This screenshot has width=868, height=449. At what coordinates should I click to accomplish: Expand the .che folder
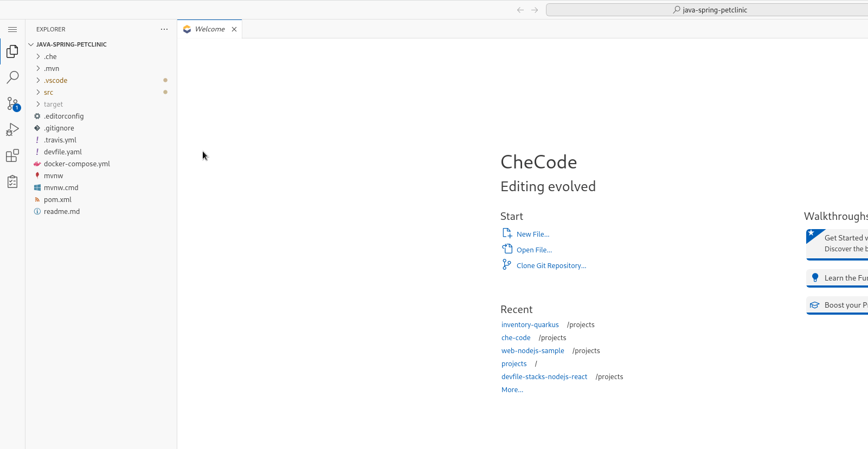(x=101, y=56)
